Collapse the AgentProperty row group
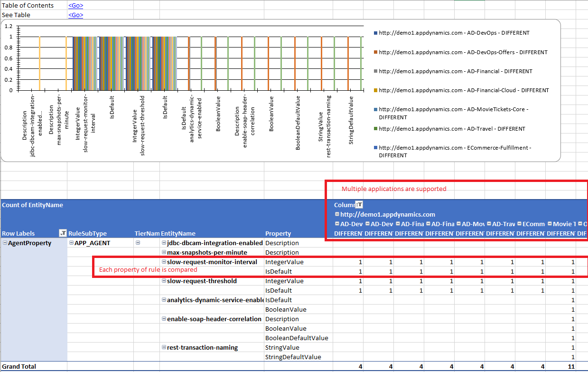 point(5,243)
